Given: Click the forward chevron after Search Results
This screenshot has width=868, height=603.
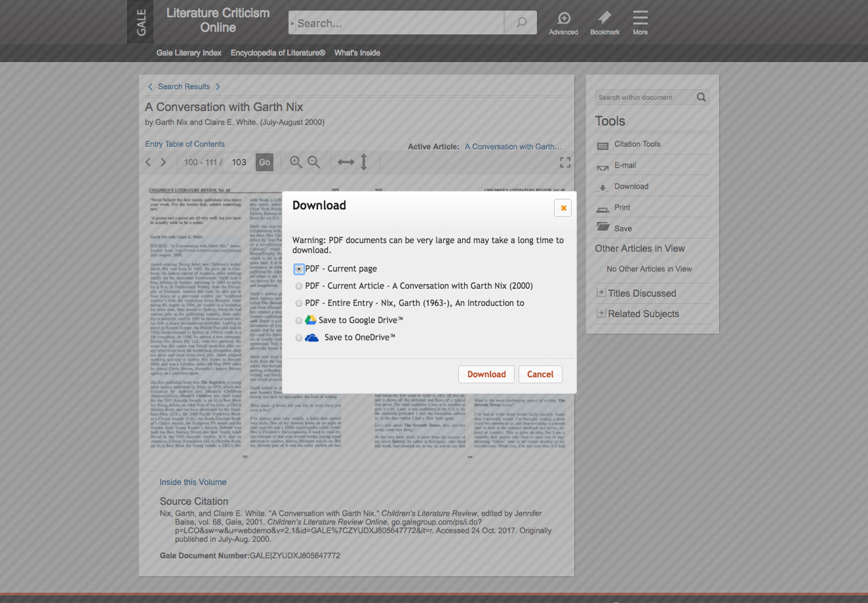Looking at the screenshot, I should pos(218,87).
